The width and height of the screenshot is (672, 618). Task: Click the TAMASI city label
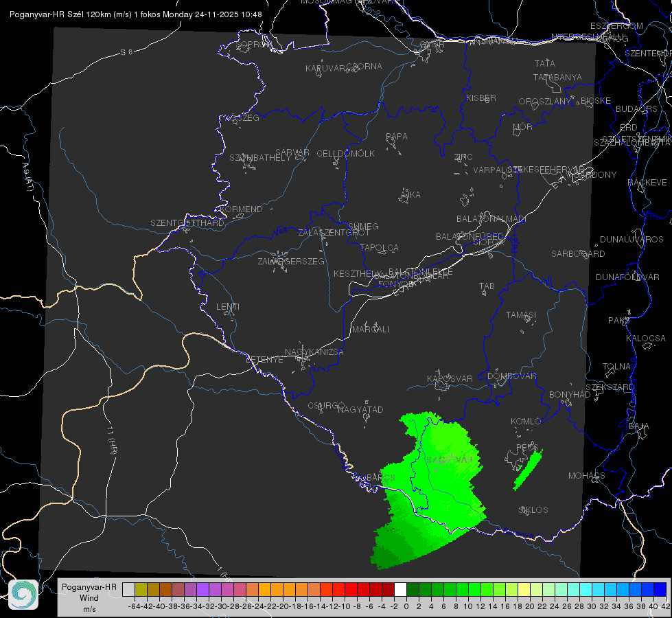click(x=521, y=315)
